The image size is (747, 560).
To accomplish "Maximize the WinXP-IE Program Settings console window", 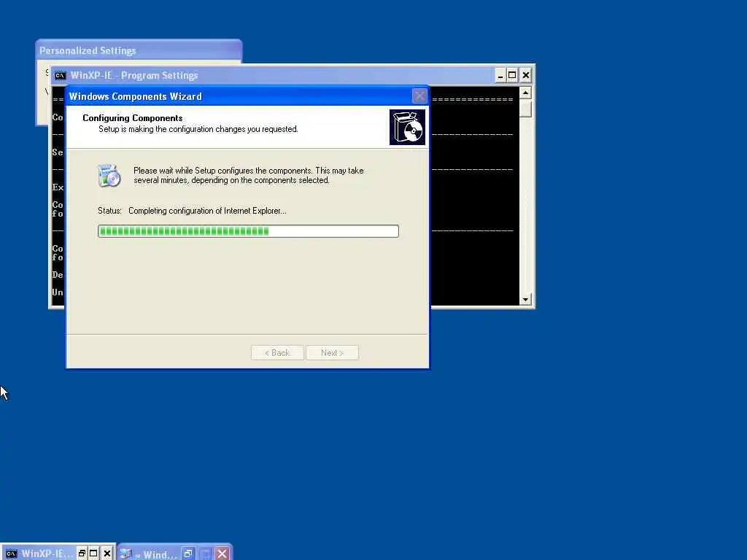I will 512,75.
